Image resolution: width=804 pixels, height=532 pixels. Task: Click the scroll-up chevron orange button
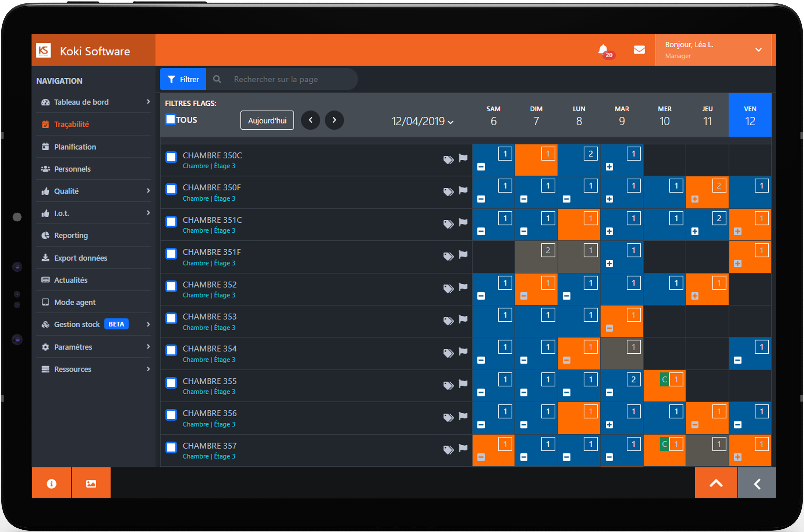coord(716,483)
